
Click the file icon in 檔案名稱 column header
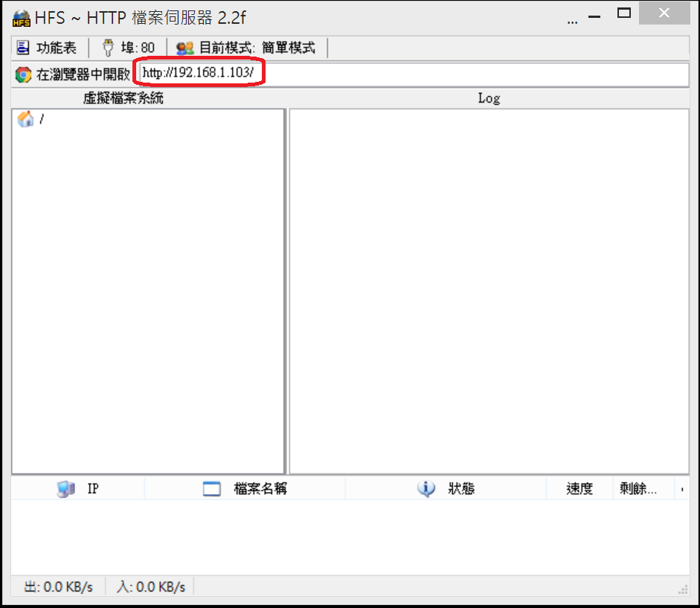pyautogui.click(x=211, y=489)
